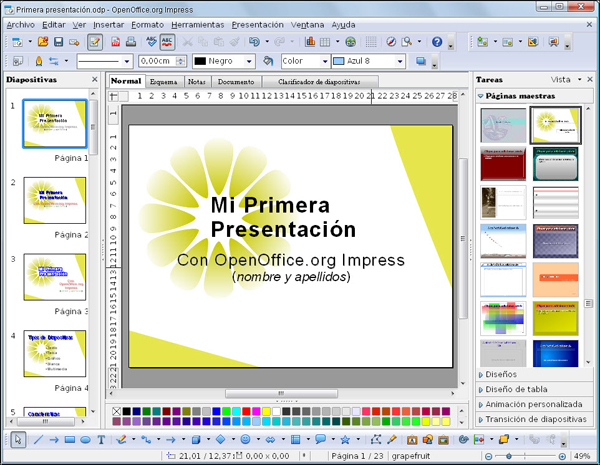Click the Save document icon
Image resolution: width=600 pixels, height=465 pixels.
click(58, 42)
